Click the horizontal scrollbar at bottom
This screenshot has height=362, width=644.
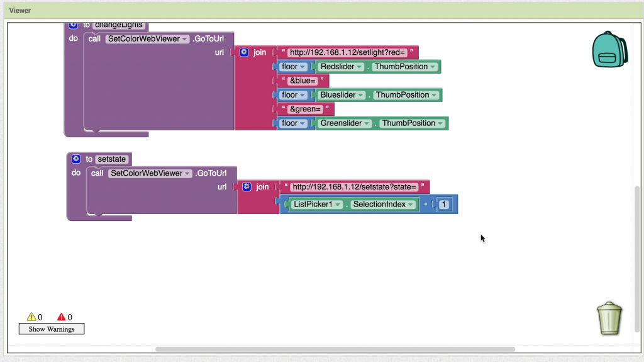coord(335,349)
